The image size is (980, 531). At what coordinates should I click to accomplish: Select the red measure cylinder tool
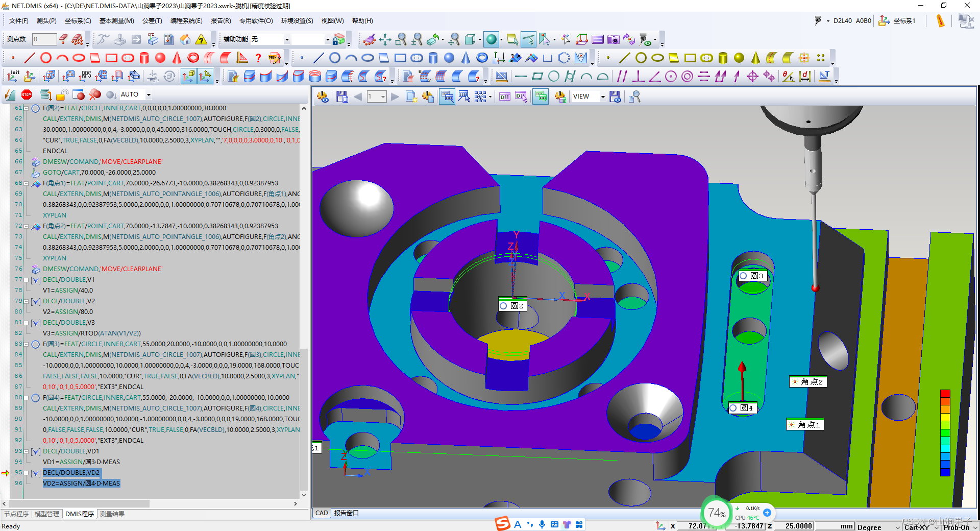144,58
